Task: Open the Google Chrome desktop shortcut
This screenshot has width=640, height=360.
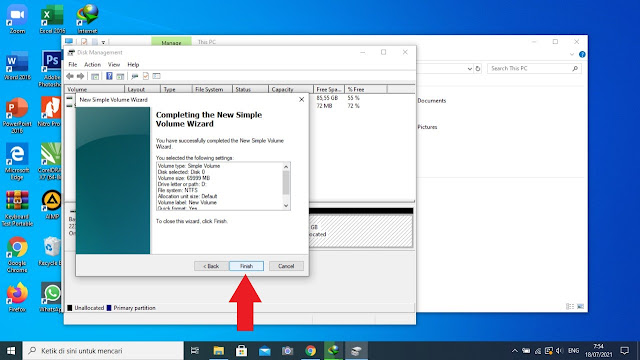Action: tap(17, 254)
